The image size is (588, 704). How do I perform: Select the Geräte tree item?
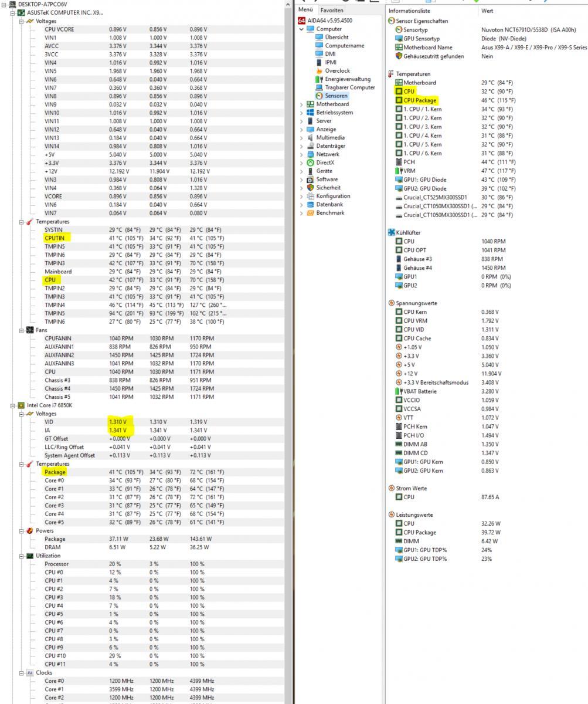[324, 171]
